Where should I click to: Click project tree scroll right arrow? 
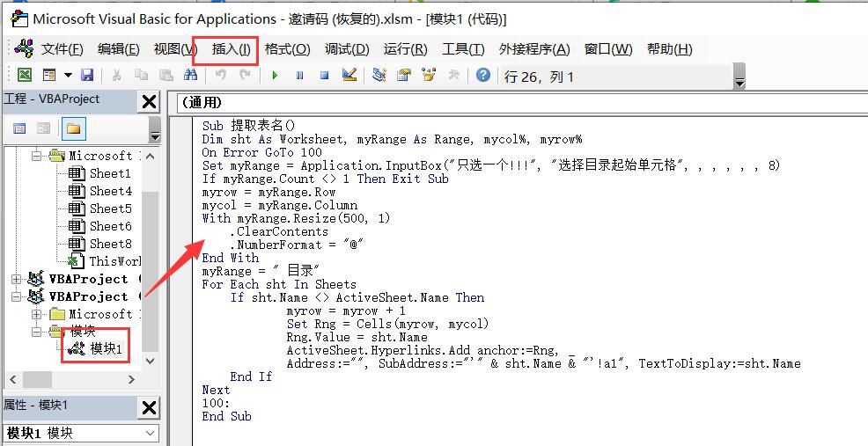pyautogui.click(x=131, y=380)
